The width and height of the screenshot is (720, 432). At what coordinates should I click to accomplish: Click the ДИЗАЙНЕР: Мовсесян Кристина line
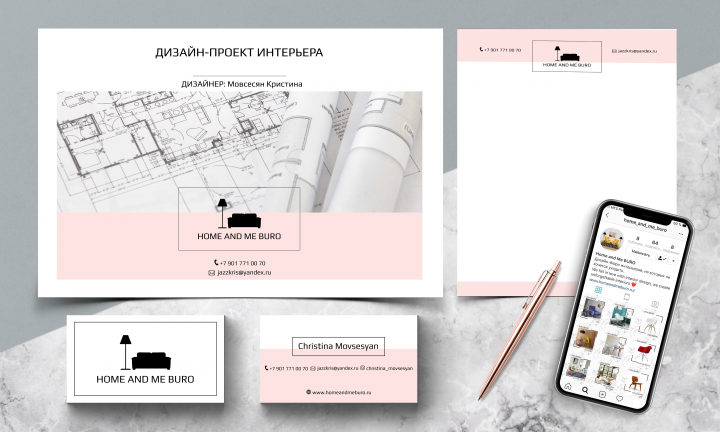click(x=242, y=84)
